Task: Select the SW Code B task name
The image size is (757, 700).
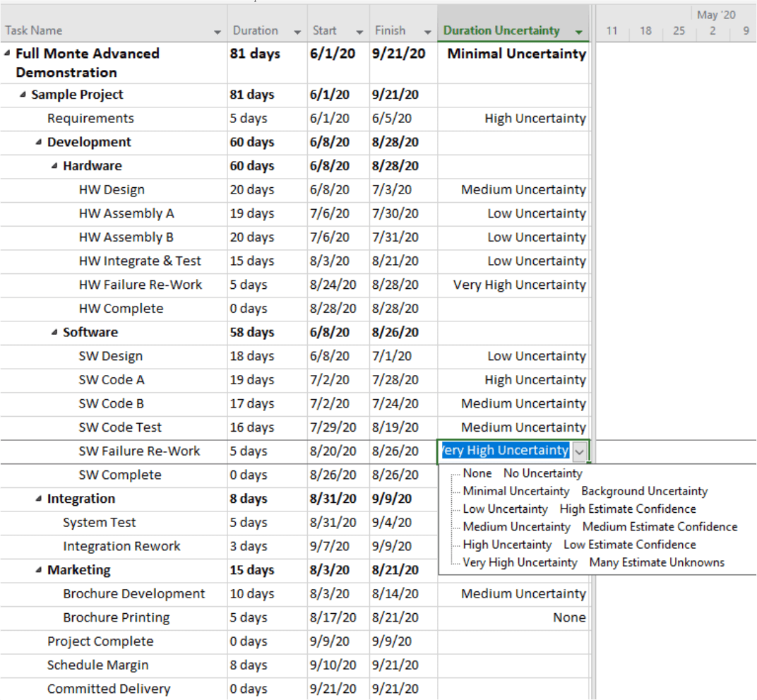Action: (x=111, y=403)
